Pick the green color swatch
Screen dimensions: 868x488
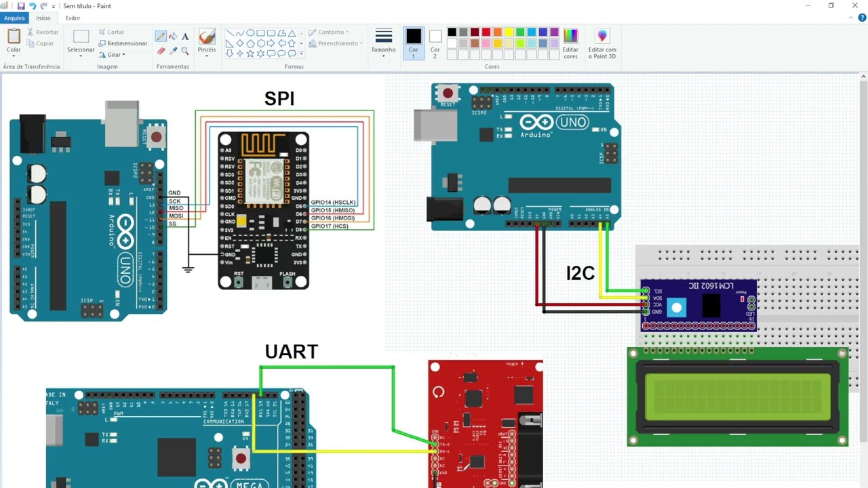click(x=520, y=32)
